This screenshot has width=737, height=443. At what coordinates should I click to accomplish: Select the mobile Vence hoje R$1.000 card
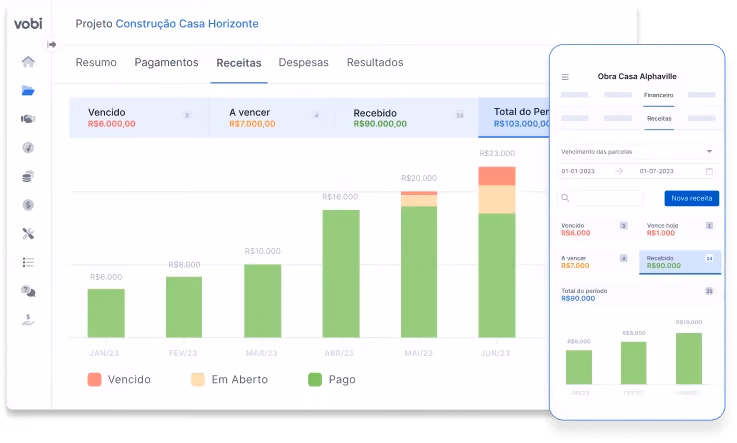(x=680, y=229)
